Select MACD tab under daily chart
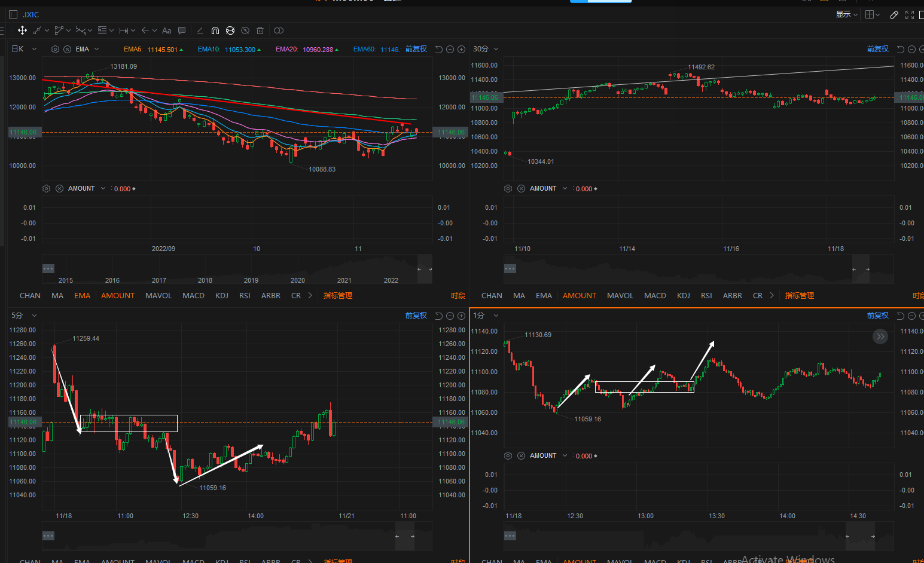 click(193, 295)
